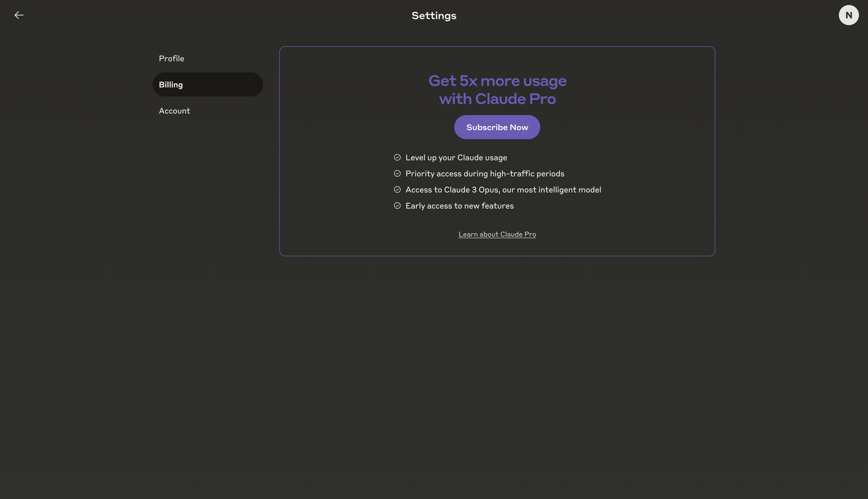Click checkmark icon beside Priority access
The height and width of the screenshot is (499, 868).
click(x=397, y=173)
